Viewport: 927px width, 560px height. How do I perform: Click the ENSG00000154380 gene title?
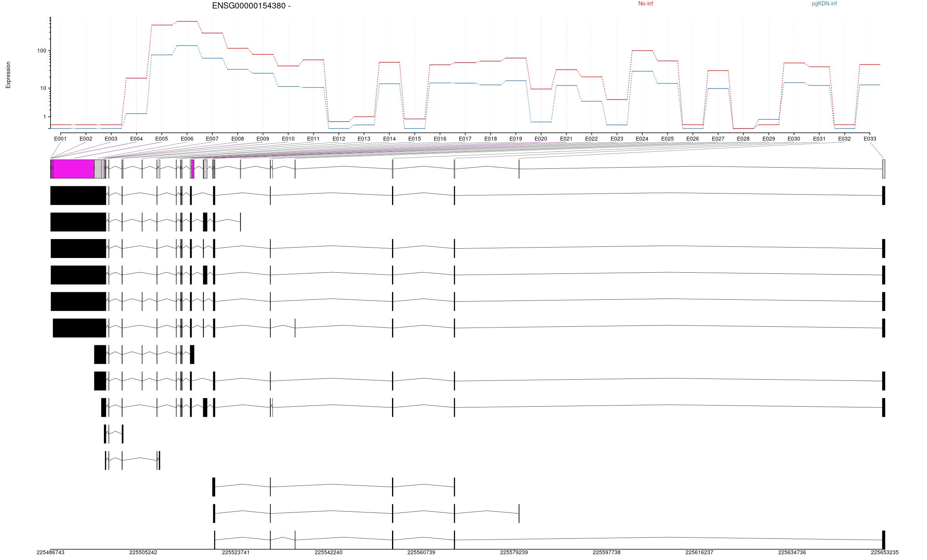[x=251, y=6]
